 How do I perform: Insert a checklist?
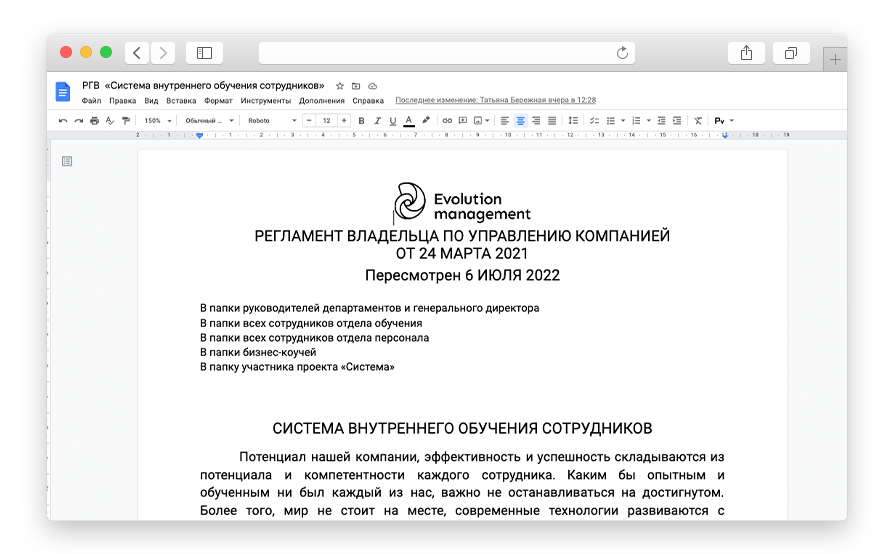(x=594, y=121)
